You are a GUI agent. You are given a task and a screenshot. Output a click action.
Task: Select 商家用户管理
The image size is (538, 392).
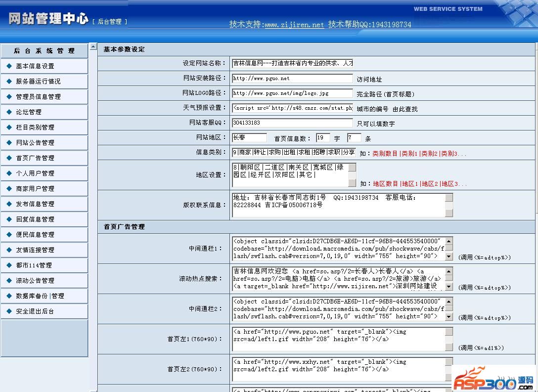pos(35,189)
